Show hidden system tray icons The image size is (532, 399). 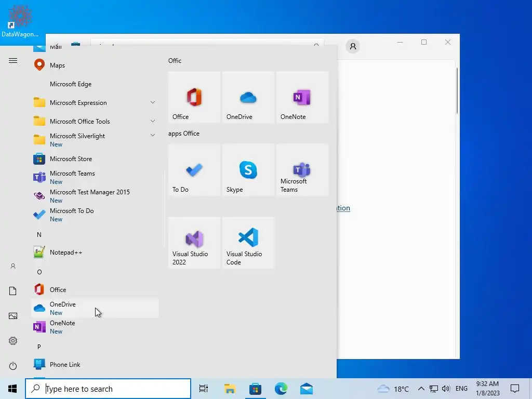click(421, 389)
